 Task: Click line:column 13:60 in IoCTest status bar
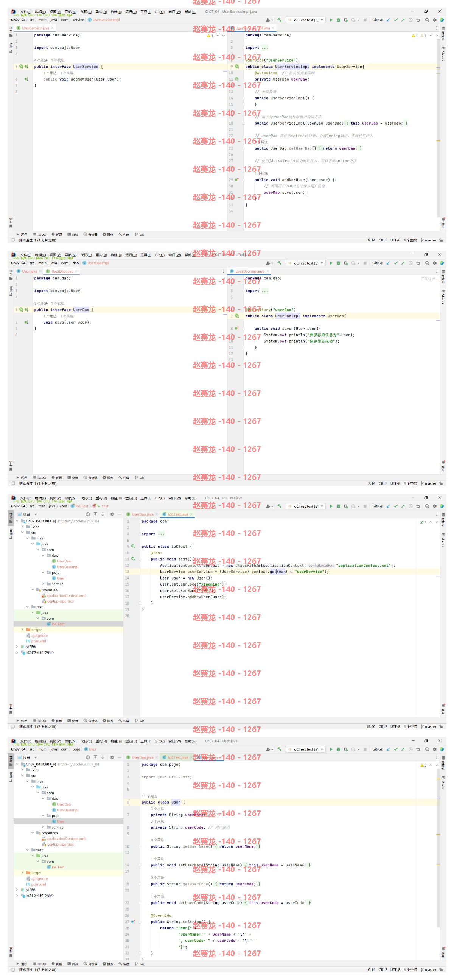[x=370, y=727]
